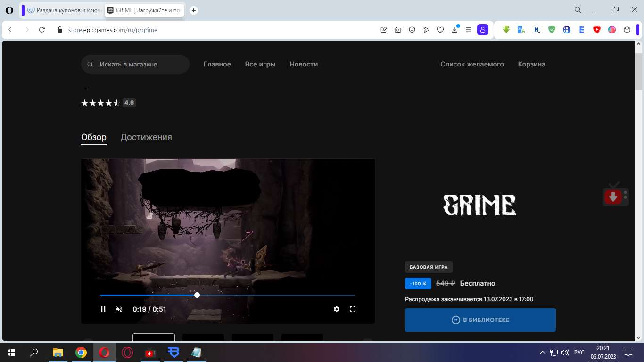Go to Новости section

[x=304, y=64]
